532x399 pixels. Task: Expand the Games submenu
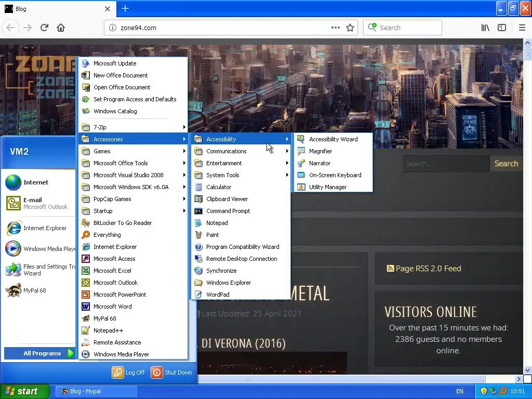click(134, 151)
